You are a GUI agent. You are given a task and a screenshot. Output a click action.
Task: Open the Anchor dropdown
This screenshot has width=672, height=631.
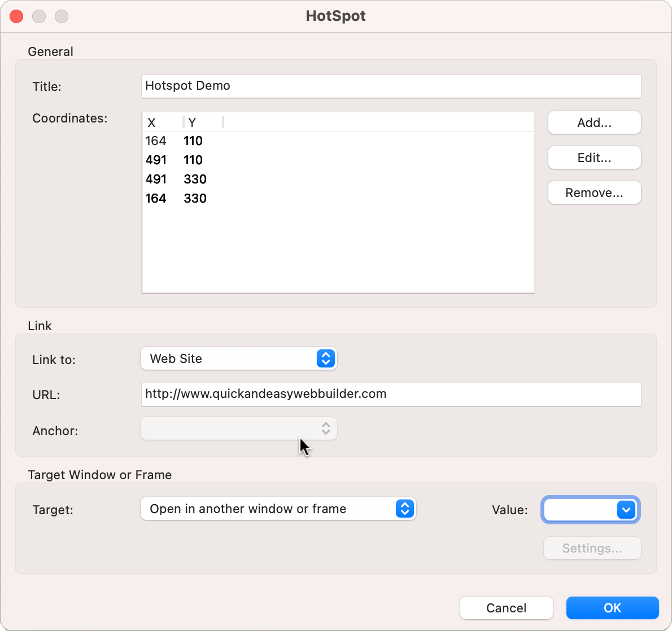coord(237,428)
